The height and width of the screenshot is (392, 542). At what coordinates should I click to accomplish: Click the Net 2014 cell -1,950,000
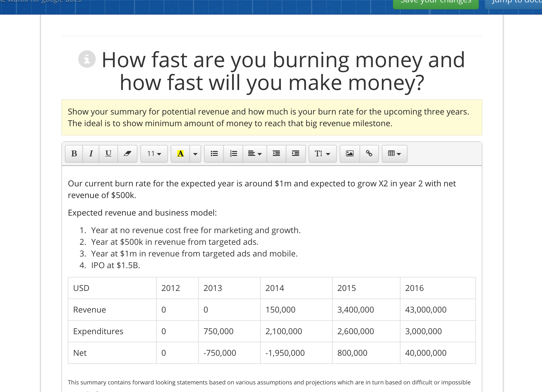[296, 353]
